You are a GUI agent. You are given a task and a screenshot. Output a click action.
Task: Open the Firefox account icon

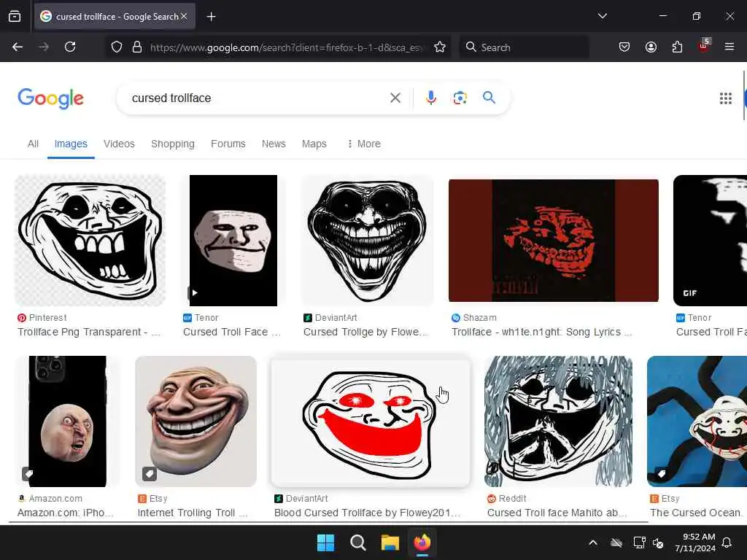pos(651,47)
